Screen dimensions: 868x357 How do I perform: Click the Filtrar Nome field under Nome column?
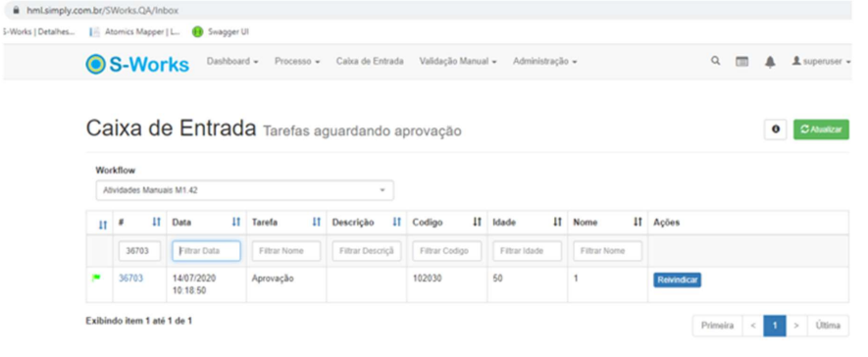[x=608, y=251]
